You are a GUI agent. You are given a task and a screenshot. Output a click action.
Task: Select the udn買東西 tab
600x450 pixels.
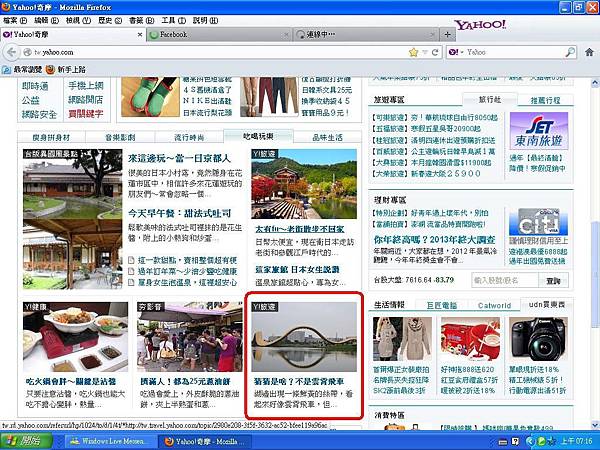[x=547, y=304]
